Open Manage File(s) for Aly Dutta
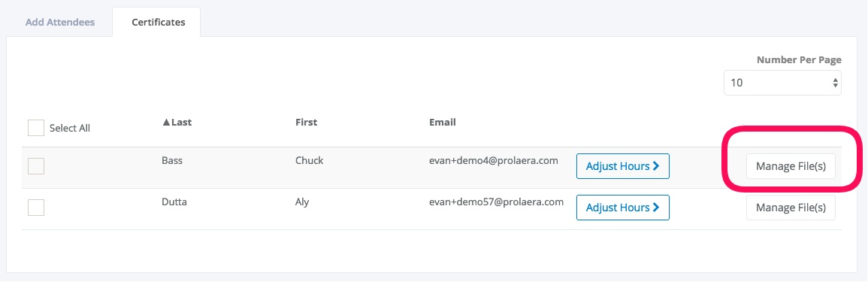868x282 pixels. [x=791, y=208]
